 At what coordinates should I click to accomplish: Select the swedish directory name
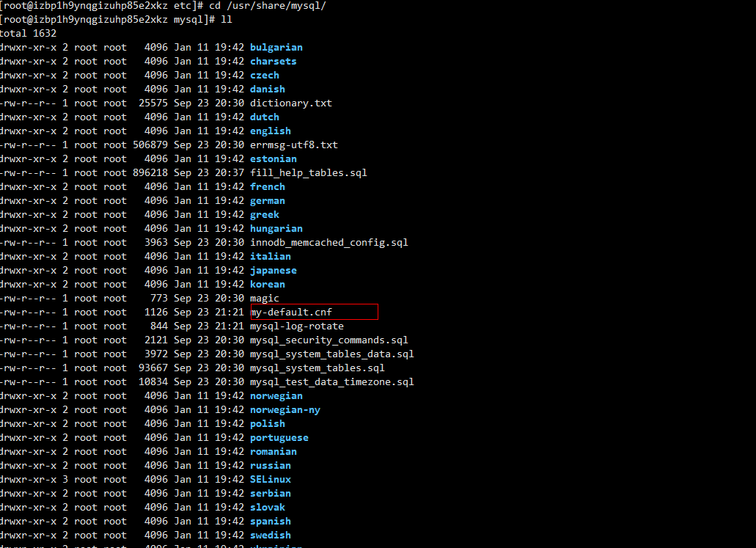click(x=271, y=536)
